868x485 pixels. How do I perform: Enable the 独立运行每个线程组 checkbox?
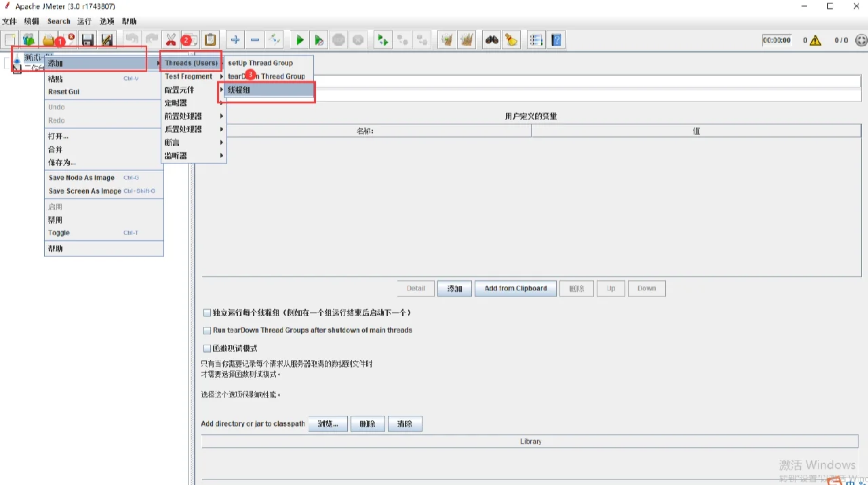tap(207, 312)
